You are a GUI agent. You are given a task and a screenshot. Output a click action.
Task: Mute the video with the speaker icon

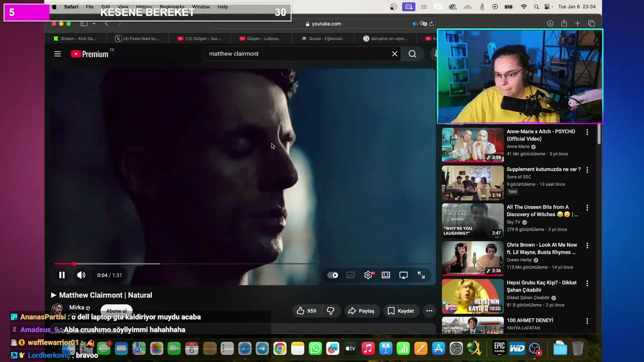click(x=81, y=275)
